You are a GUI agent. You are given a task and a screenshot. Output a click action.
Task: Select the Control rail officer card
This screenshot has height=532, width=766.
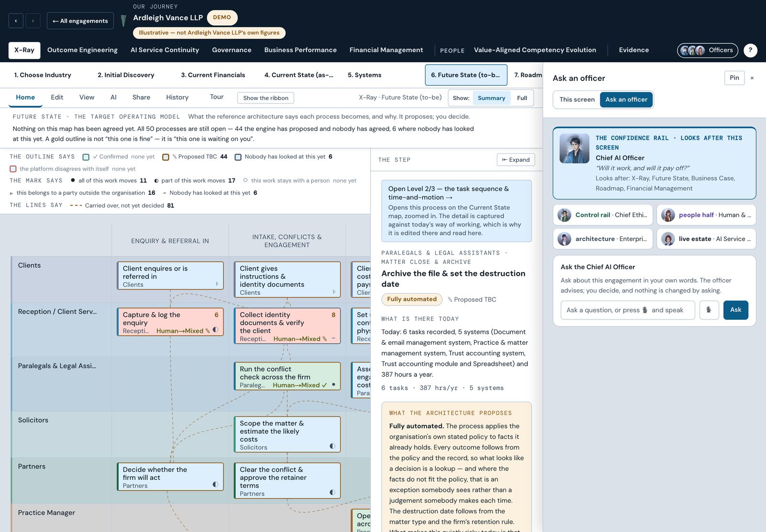(x=603, y=215)
